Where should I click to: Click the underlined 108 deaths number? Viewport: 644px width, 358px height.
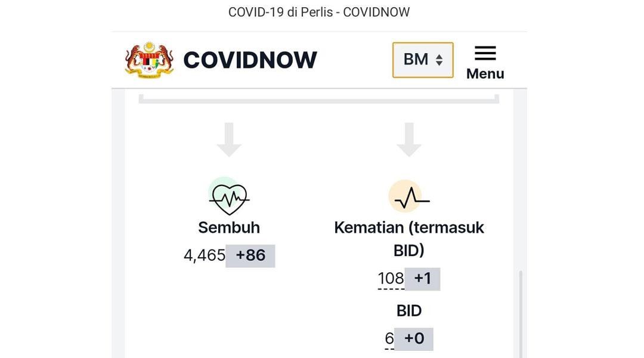(391, 279)
